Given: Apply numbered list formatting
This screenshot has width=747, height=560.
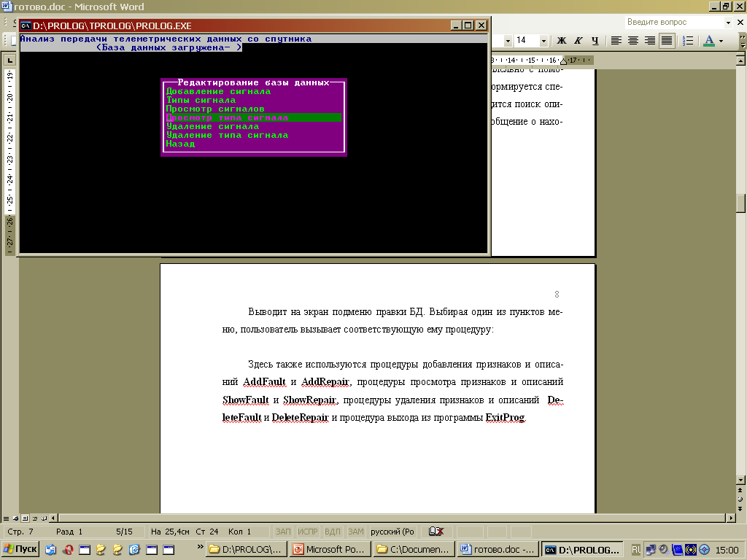Looking at the screenshot, I should [x=688, y=41].
